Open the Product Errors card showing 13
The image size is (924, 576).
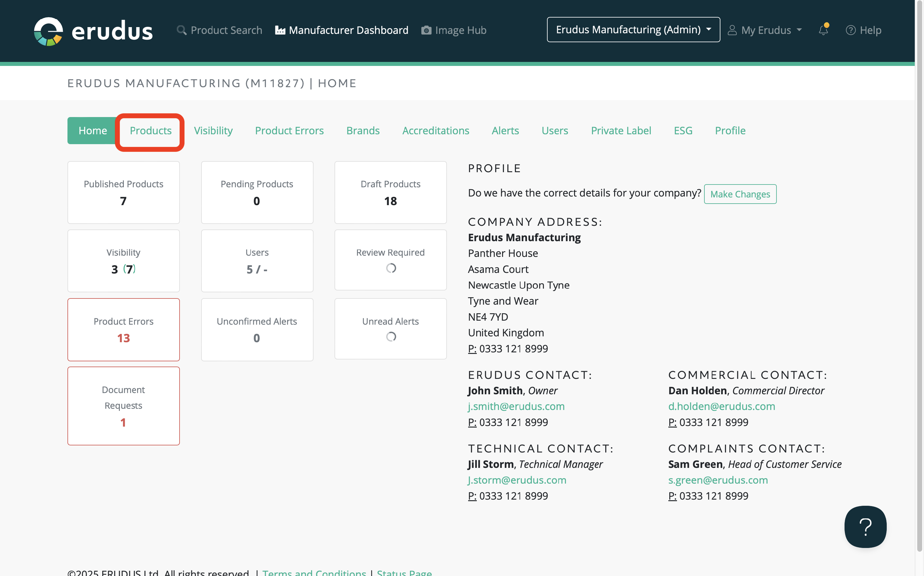point(124,330)
